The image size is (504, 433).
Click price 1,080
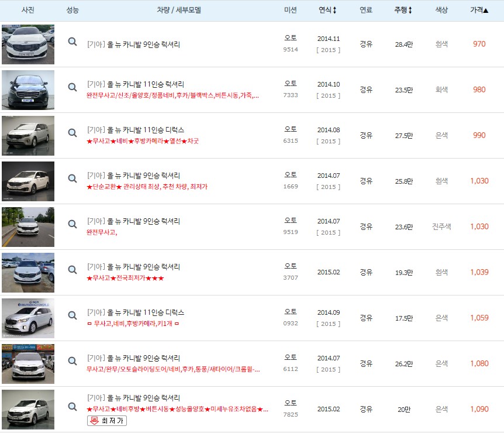click(479, 364)
